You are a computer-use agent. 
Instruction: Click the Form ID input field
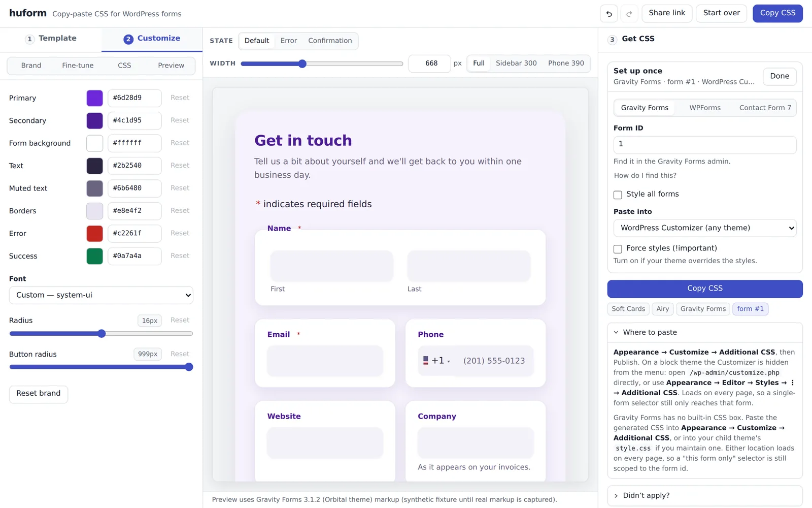(705, 145)
